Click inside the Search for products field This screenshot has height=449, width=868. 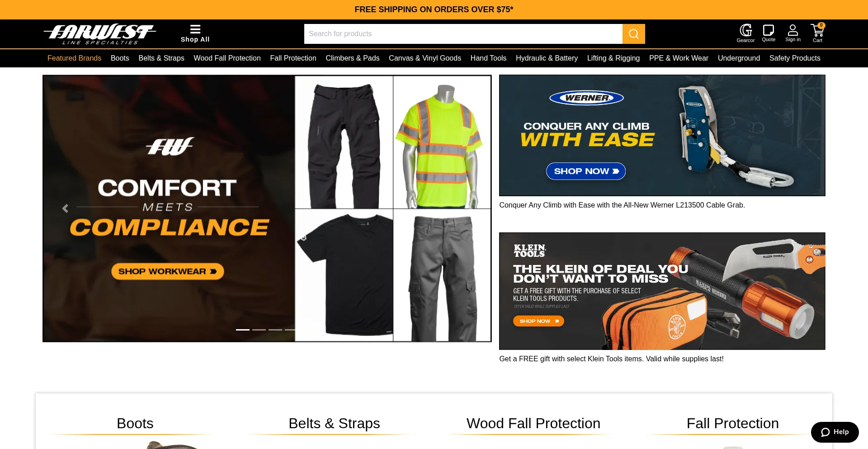pos(463,34)
